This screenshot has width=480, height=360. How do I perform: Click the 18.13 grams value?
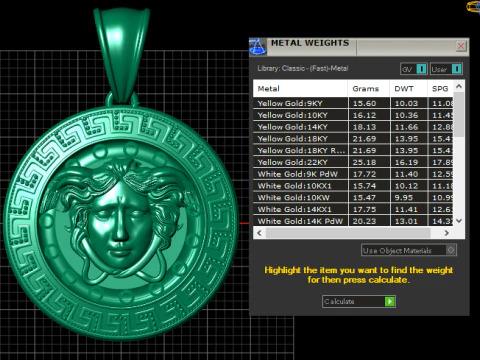(364, 127)
